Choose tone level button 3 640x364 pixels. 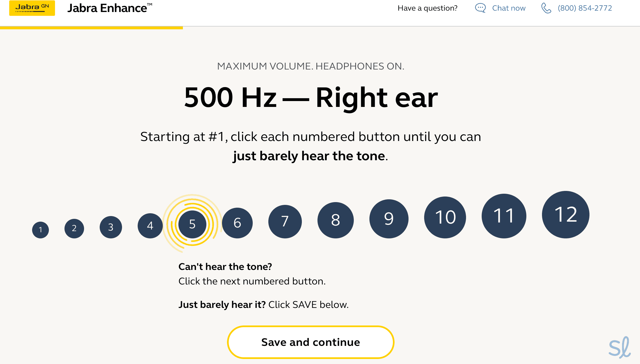pos(111,227)
